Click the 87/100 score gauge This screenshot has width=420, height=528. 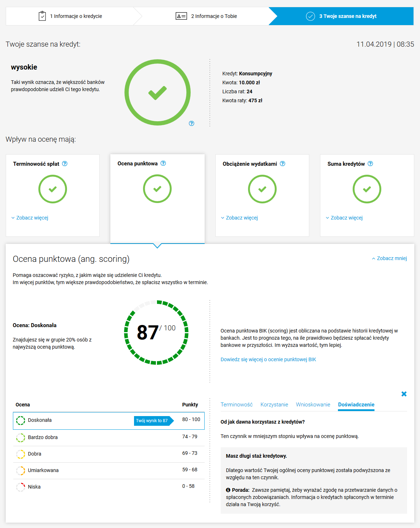pos(156,333)
